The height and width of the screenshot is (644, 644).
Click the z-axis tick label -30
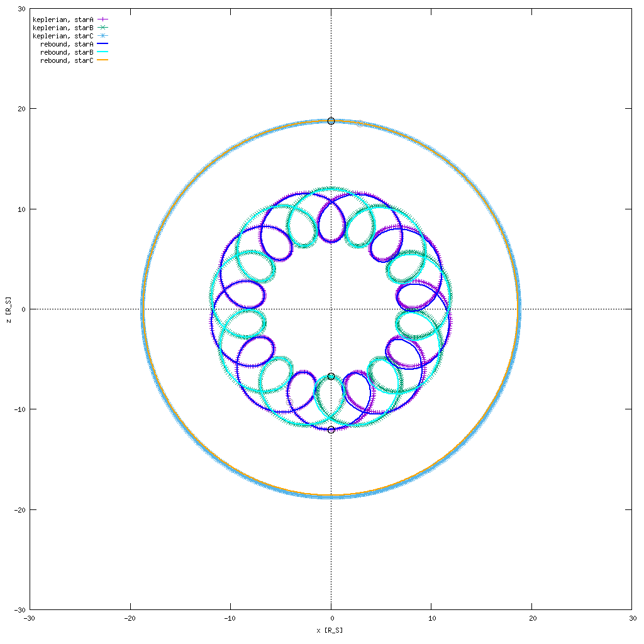tap(19, 610)
